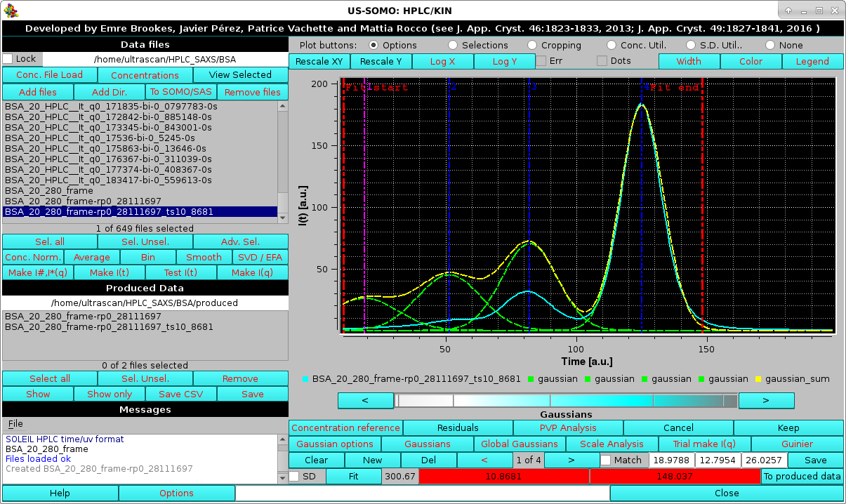Image resolution: width=846 pixels, height=504 pixels.
Task: Click Rescale XY above the plot
Action: (x=319, y=61)
